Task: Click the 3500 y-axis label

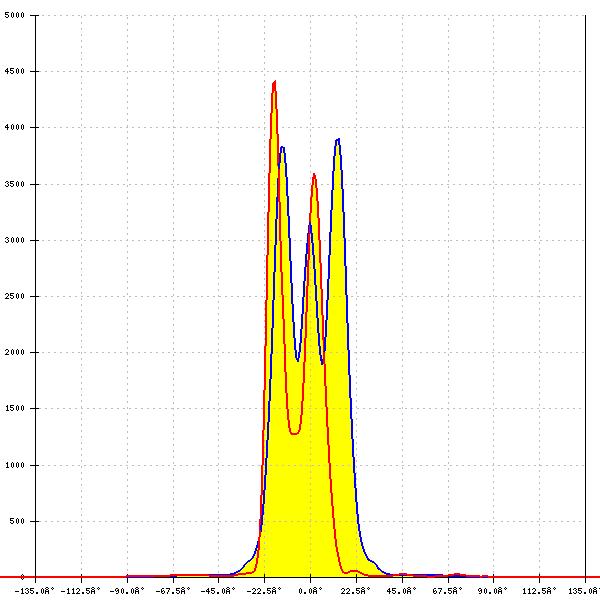Action: click(x=15, y=184)
